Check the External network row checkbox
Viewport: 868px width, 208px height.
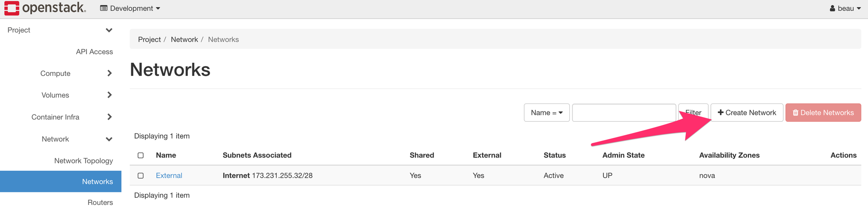[x=141, y=175]
